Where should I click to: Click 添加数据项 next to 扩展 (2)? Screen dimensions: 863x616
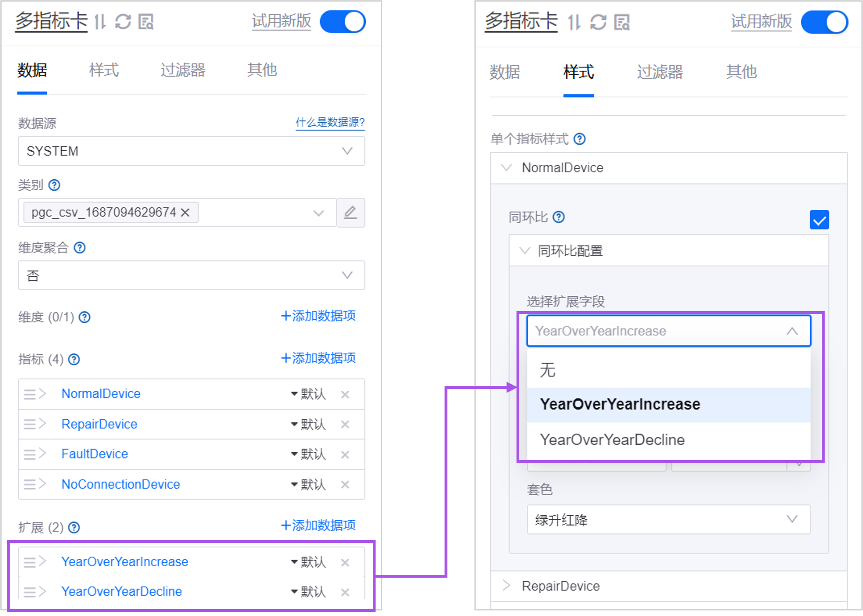pos(318,526)
